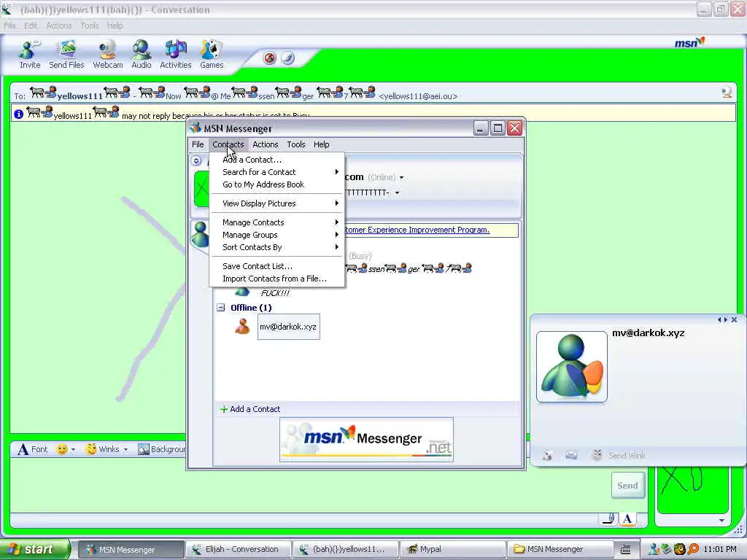Go to previous contact card arrow

(719, 320)
